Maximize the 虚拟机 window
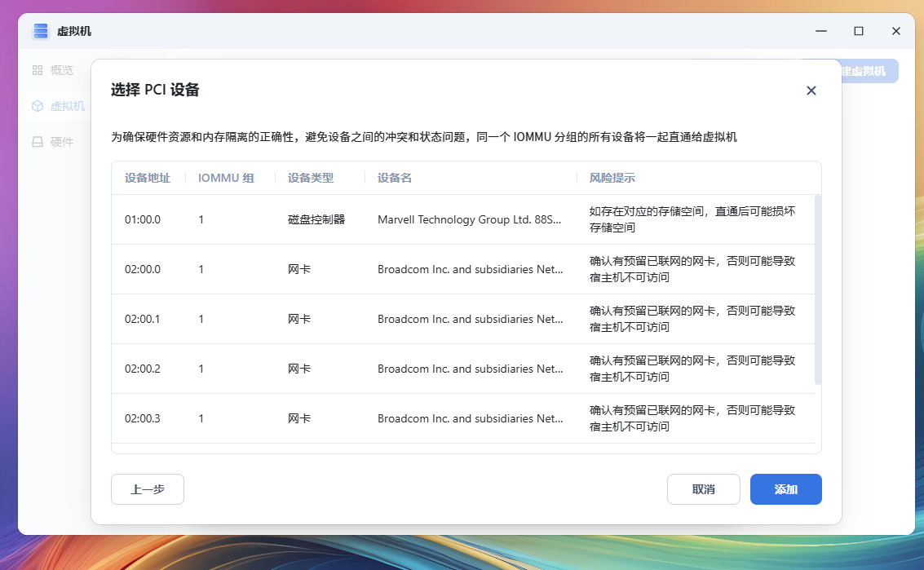Viewport: 924px width, 570px height. click(858, 31)
